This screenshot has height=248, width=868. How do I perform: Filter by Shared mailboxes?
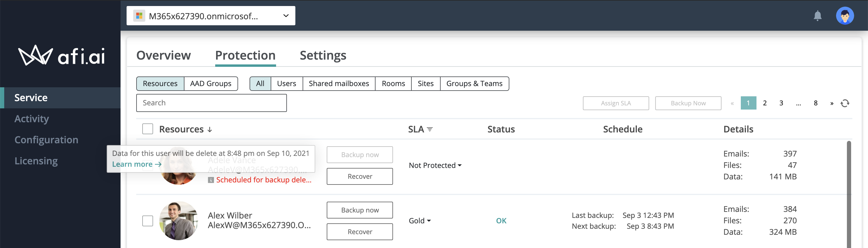point(339,84)
